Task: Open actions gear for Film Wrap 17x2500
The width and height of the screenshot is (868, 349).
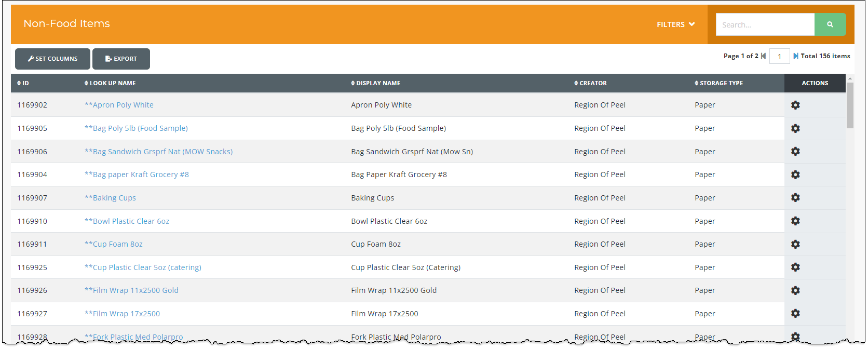Action: click(795, 313)
